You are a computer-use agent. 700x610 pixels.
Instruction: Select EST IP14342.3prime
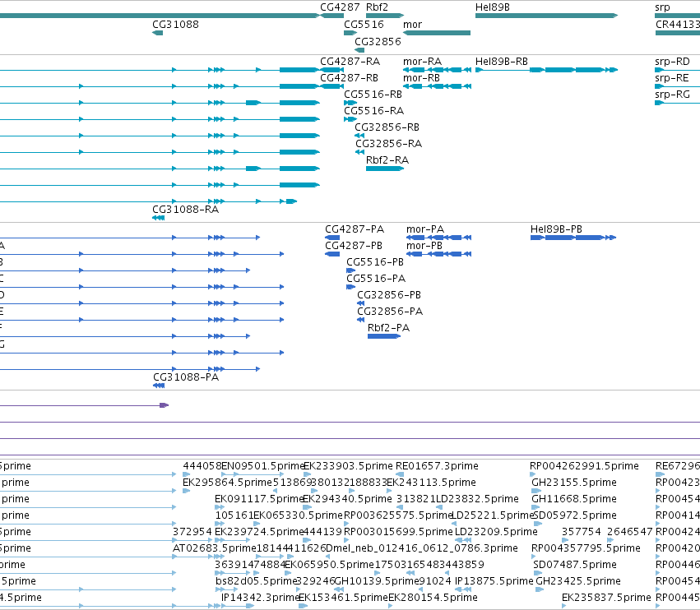click(x=260, y=598)
